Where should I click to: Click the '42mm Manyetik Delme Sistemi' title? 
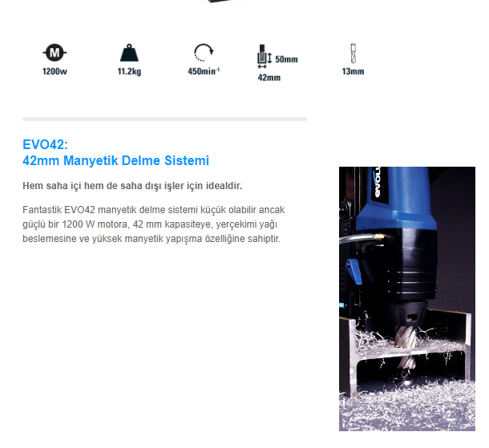point(116,160)
